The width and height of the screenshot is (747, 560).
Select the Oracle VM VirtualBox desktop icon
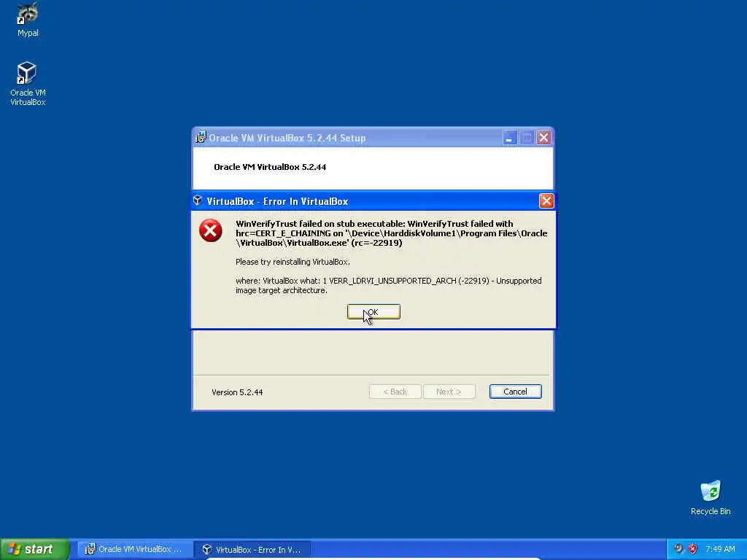[28, 84]
